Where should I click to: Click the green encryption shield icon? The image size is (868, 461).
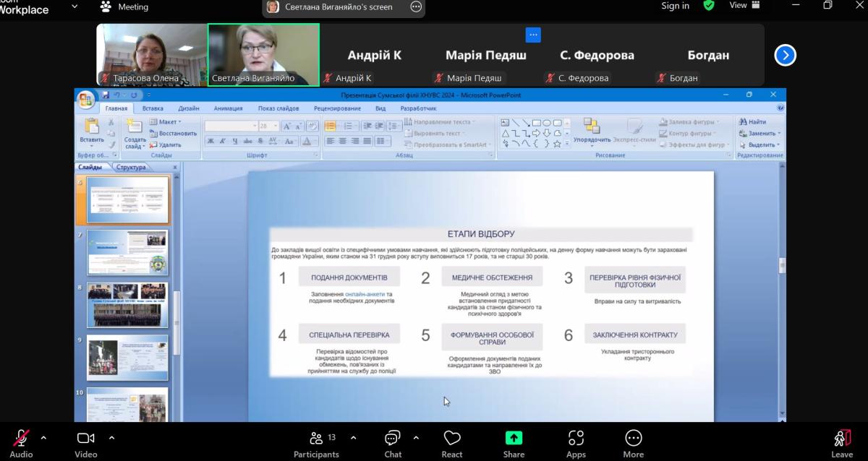[x=709, y=6]
